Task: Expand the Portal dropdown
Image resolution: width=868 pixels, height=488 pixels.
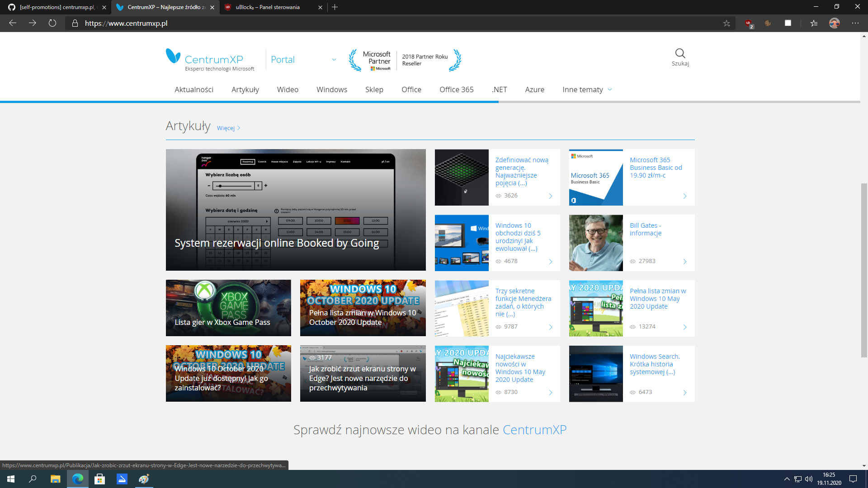Action: [334, 60]
